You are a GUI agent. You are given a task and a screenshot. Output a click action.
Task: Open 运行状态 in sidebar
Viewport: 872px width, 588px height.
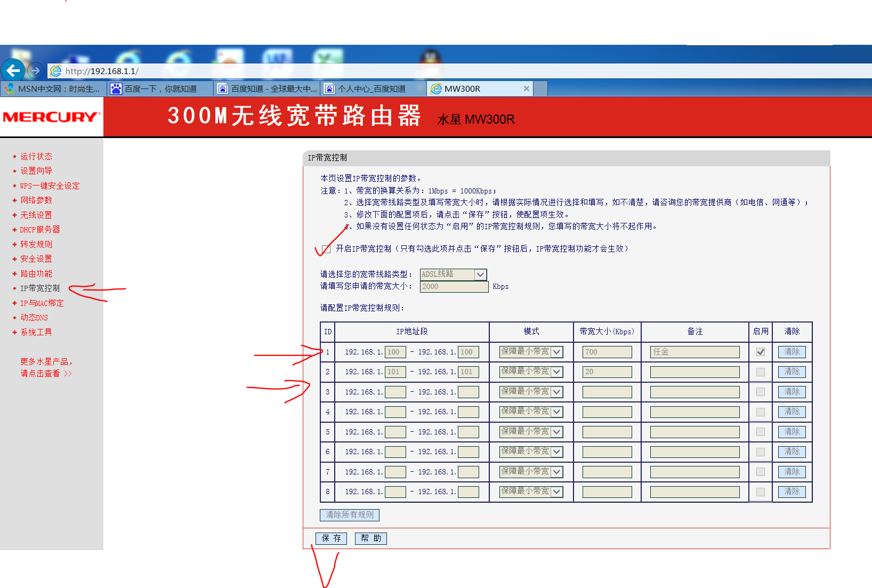click(x=36, y=156)
